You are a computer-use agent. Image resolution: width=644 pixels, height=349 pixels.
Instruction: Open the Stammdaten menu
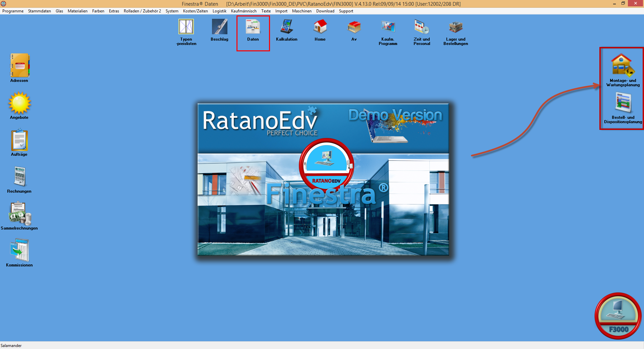(x=40, y=11)
